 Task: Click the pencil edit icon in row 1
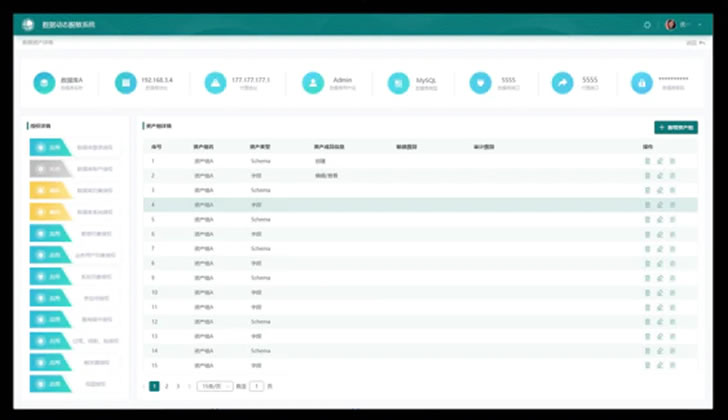coord(660,161)
